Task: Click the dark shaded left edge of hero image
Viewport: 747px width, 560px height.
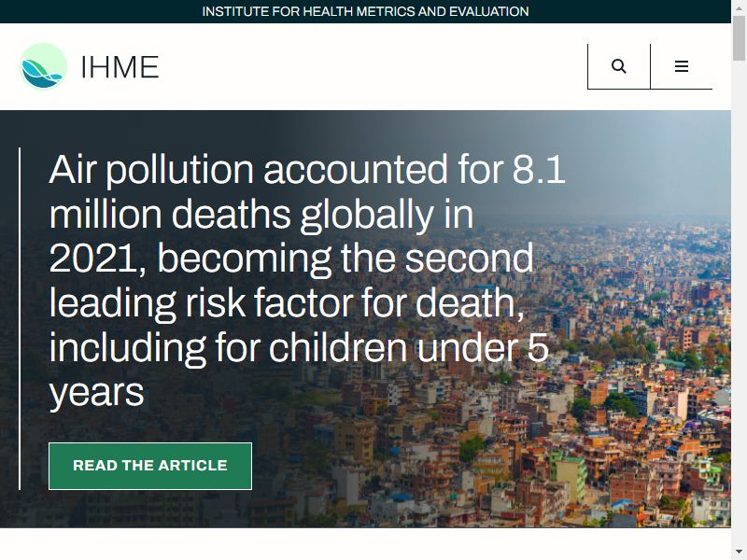Action: [x=8, y=319]
